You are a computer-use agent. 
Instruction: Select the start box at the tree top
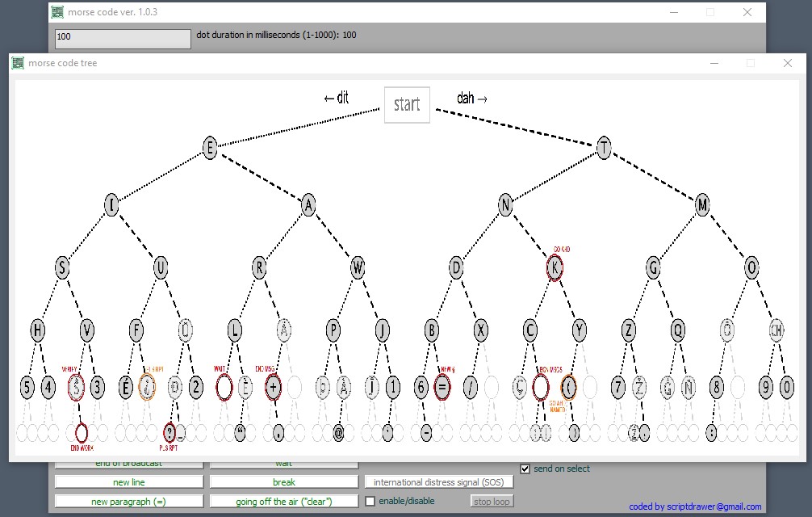pos(406,105)
